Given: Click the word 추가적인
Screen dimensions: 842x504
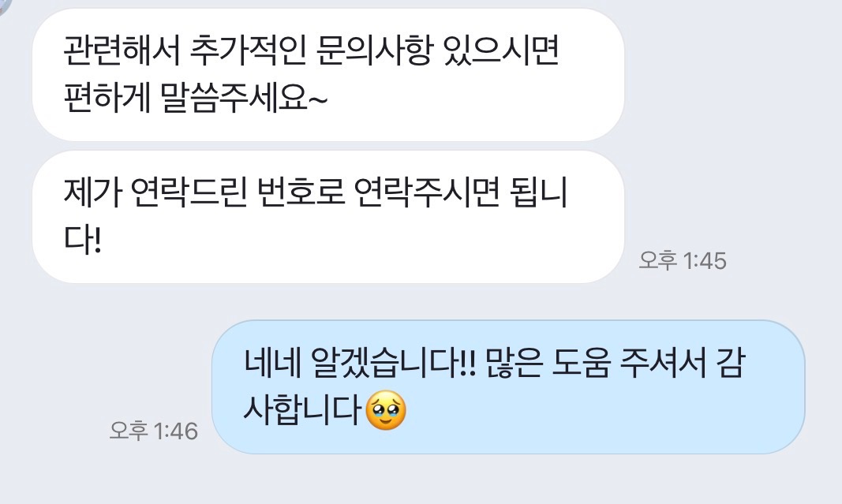Looking at the screenshot, I should [248, 51].
